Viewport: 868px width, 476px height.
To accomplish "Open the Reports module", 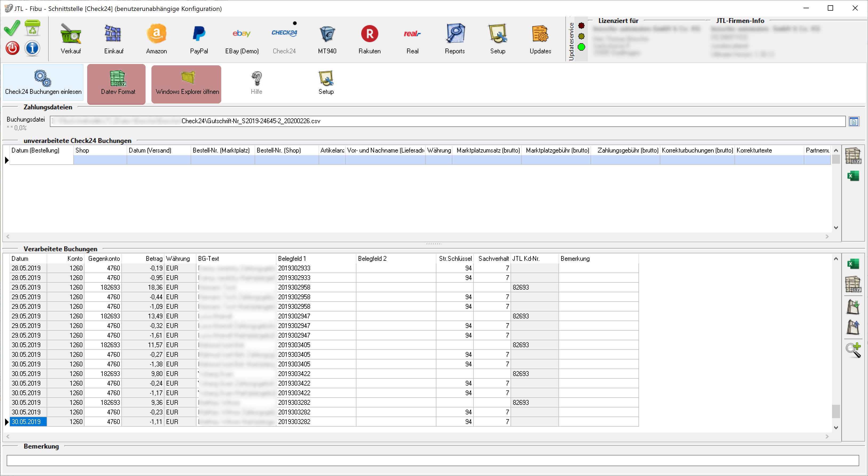I will point(455,39).
